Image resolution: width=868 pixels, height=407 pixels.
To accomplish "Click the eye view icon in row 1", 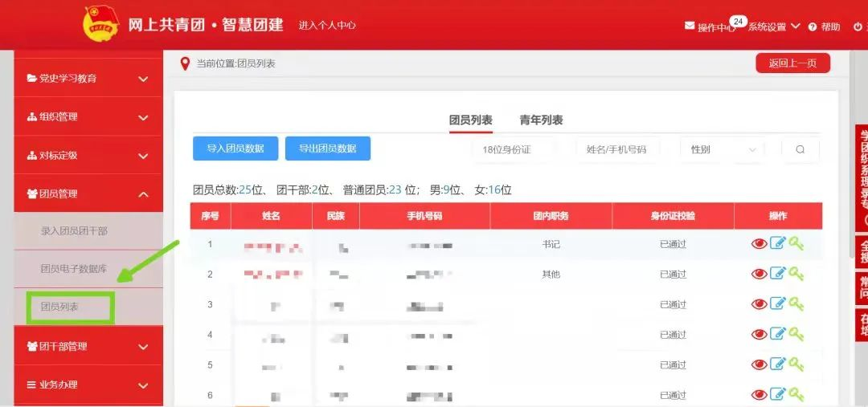I will [x=759, y=244].
